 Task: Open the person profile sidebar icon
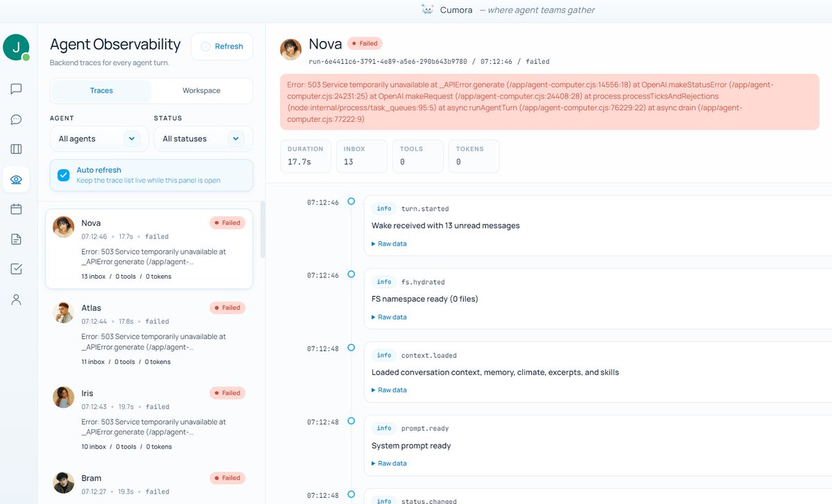[16, 299]
